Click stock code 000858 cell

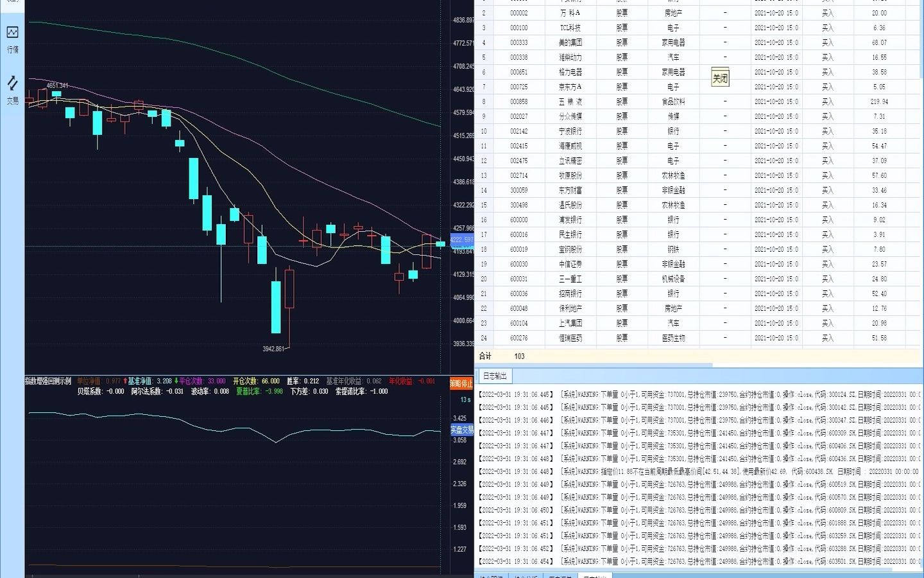click(518, 101)
